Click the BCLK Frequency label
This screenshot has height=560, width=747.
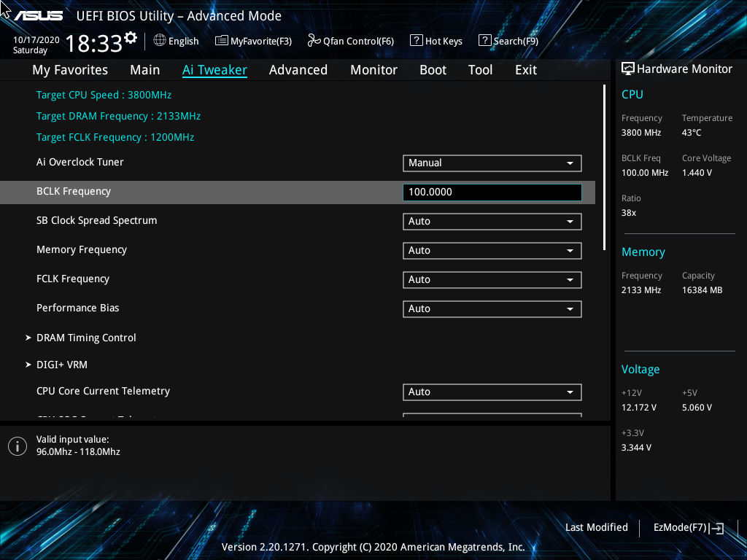point(74,192)
